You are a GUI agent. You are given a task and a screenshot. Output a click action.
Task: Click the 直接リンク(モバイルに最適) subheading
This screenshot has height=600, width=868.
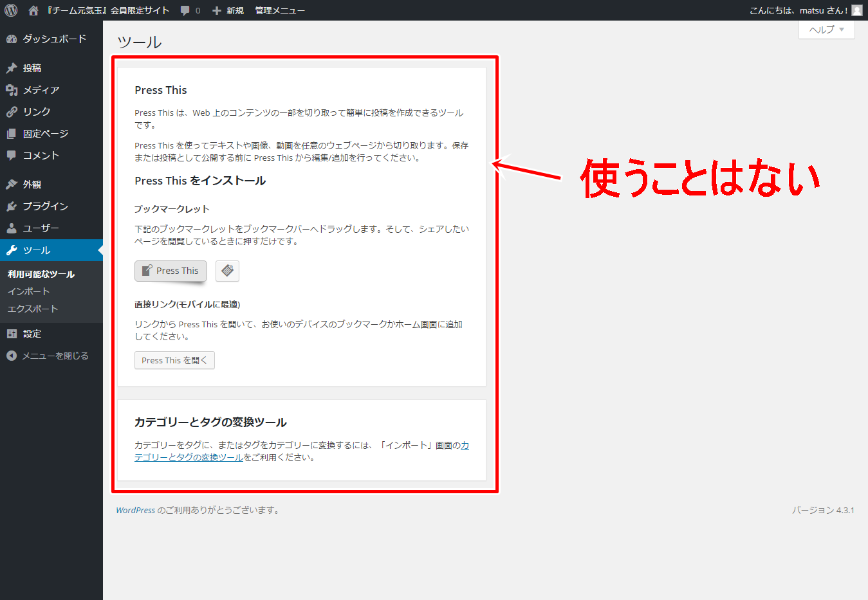[187, 304]
